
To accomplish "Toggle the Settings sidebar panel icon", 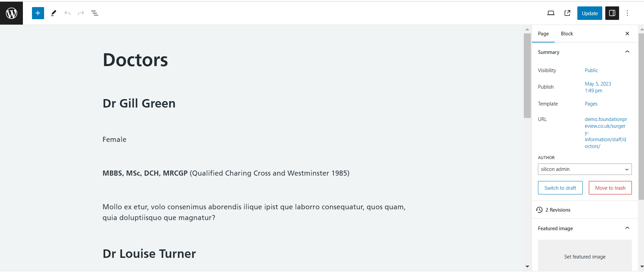I will pyautogui.click(x=612, y=13).
